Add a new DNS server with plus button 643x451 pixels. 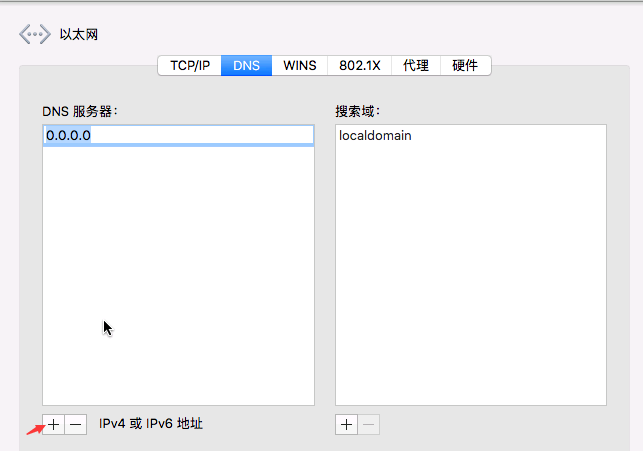[x=54, y=424]
